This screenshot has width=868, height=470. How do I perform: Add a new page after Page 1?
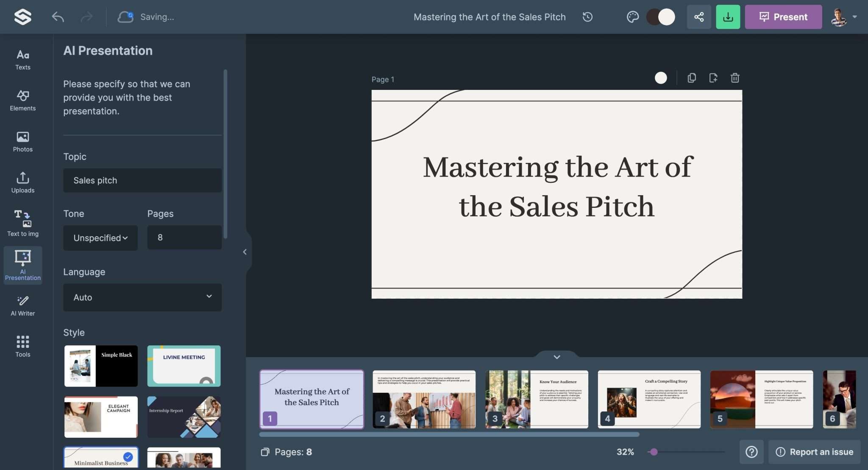pos(713,78)
